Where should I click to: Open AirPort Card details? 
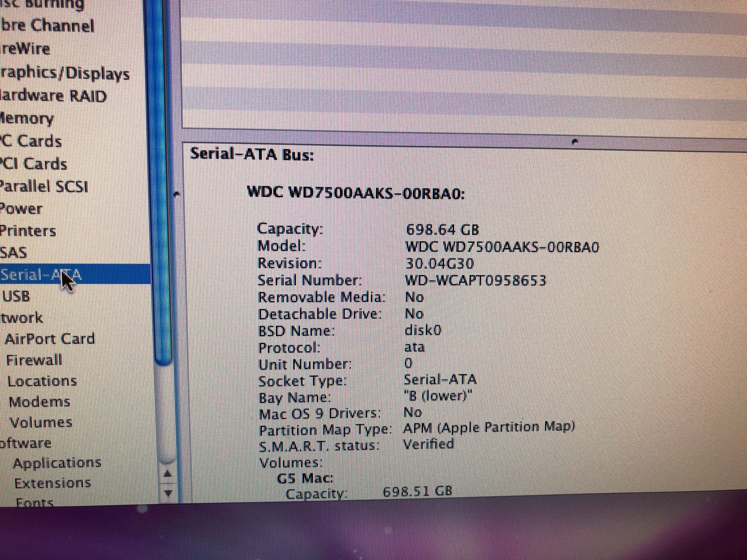(x=49, y=339)
